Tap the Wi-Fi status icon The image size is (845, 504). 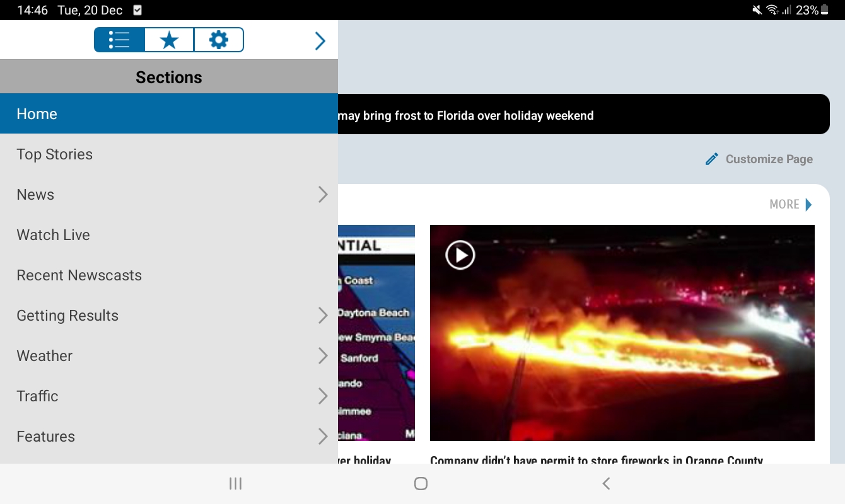(772, 10)
